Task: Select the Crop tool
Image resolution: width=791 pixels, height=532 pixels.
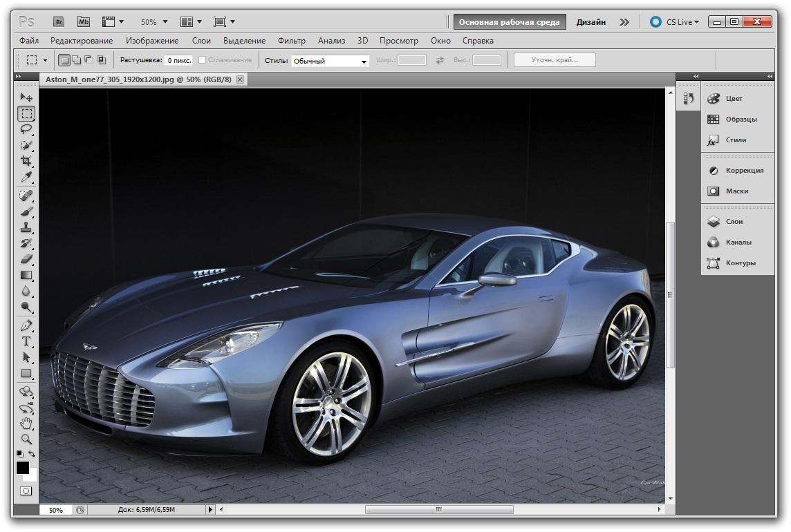Action: (x=26, y=161)
